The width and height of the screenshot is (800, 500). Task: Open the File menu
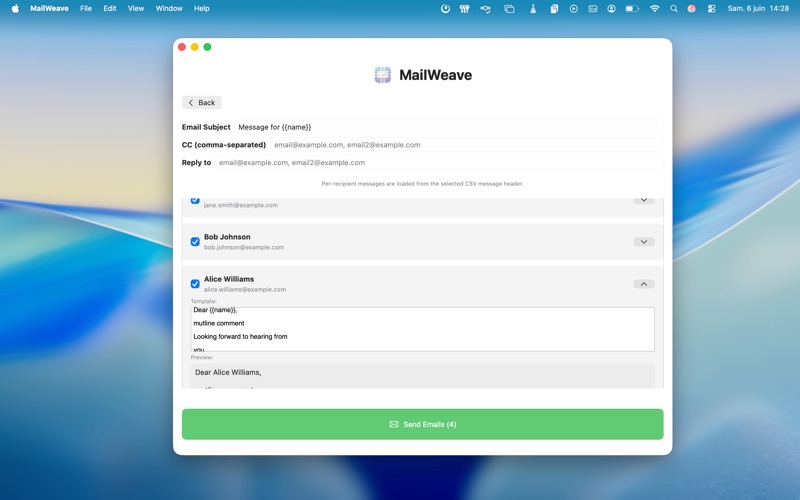tap(86, 8)
